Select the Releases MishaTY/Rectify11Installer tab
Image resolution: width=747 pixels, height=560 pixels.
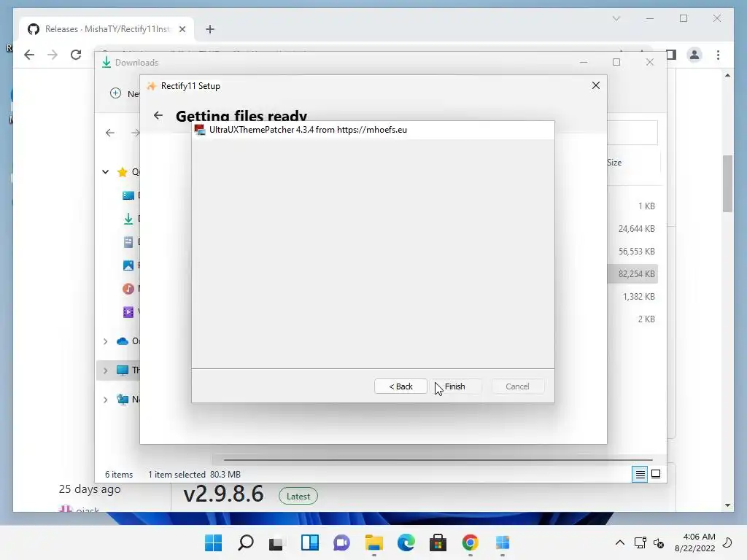point(107,29)
